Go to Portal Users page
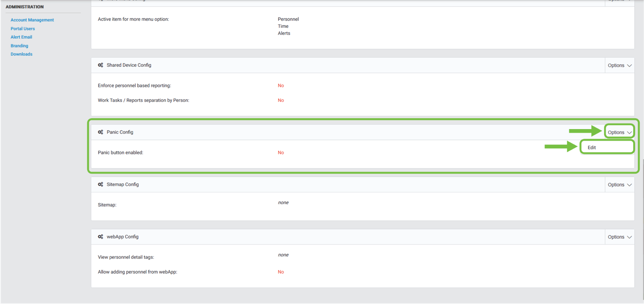Screen dimensions: 644x304 click(x=23, y=29)
